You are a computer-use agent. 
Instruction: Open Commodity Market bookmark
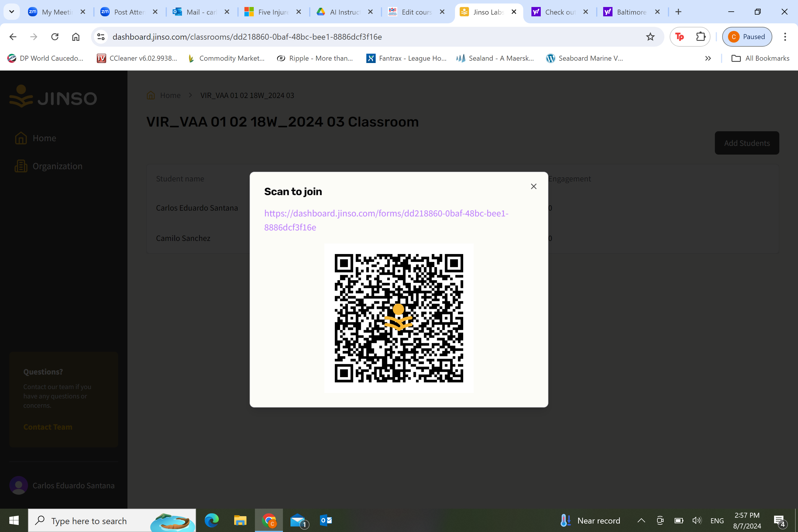226,58
